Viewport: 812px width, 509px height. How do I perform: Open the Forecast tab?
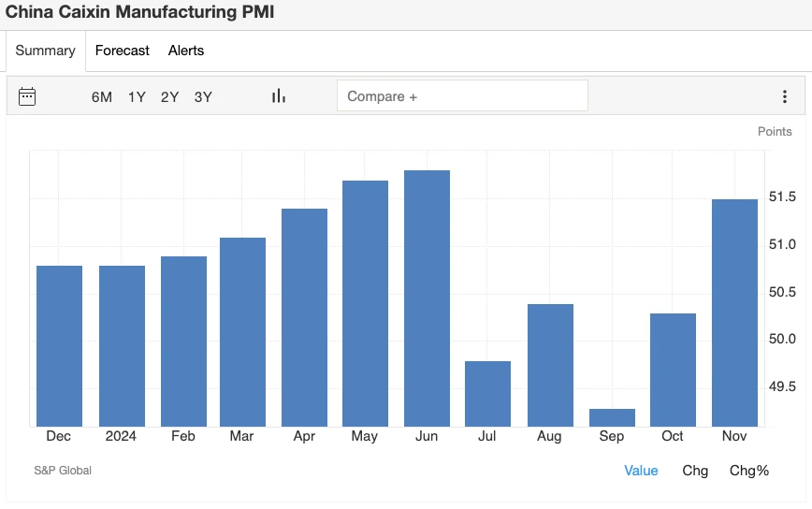pyautogui.click(x=123, y=51)
